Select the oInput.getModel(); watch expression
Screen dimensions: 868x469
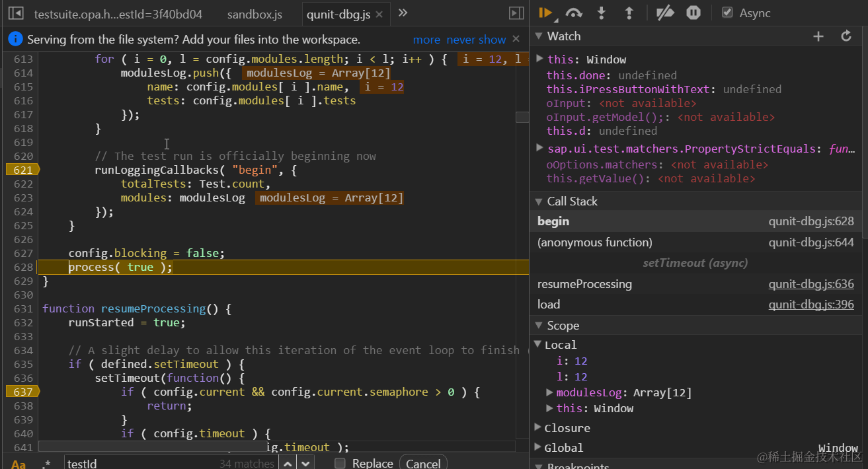[660, 117]
